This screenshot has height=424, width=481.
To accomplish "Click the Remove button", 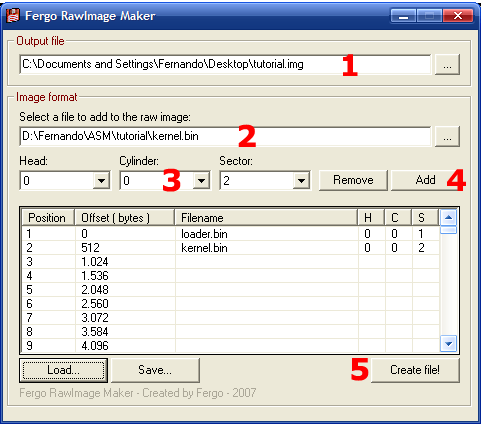I will coord(353,180).
